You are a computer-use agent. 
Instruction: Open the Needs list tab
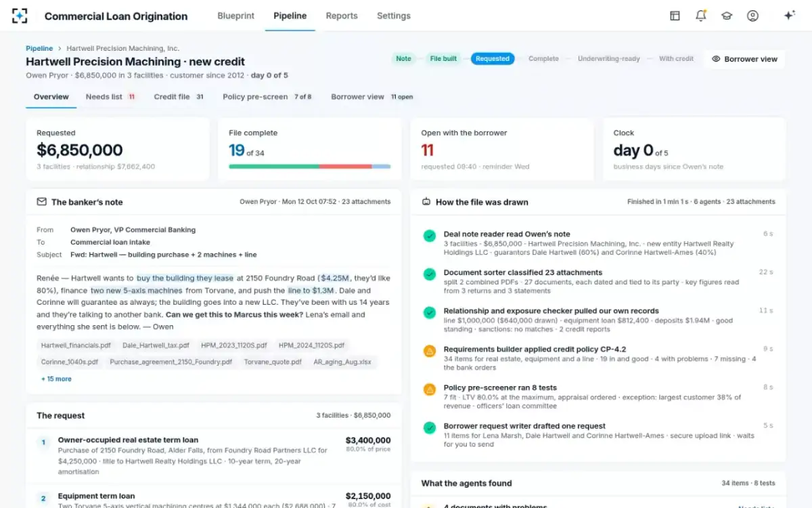click(x=110, y=97)
